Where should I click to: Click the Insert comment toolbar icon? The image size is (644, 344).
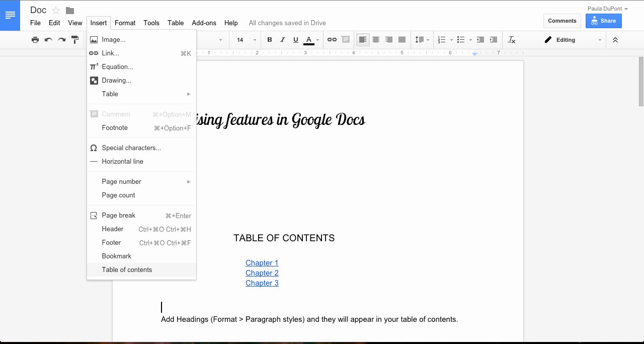[345, 40]
